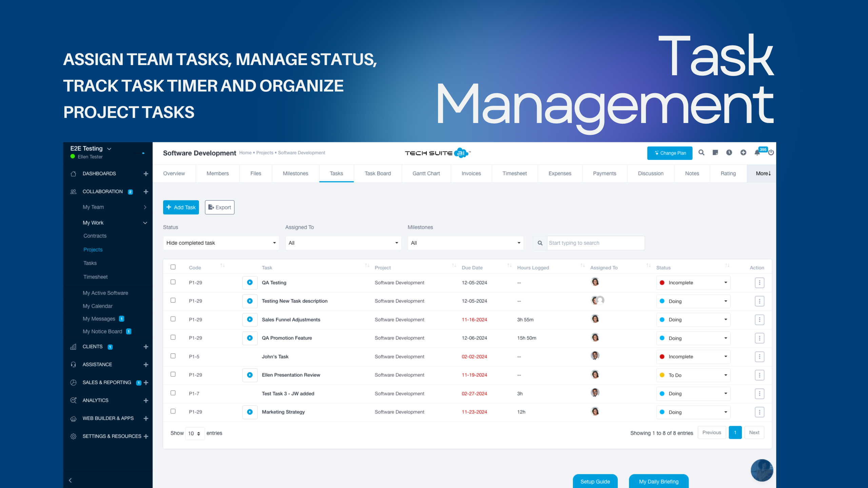Switch to the Gantt Chart tab
The width and height of the screenshot is (868, 488).
tap(426, 174)
